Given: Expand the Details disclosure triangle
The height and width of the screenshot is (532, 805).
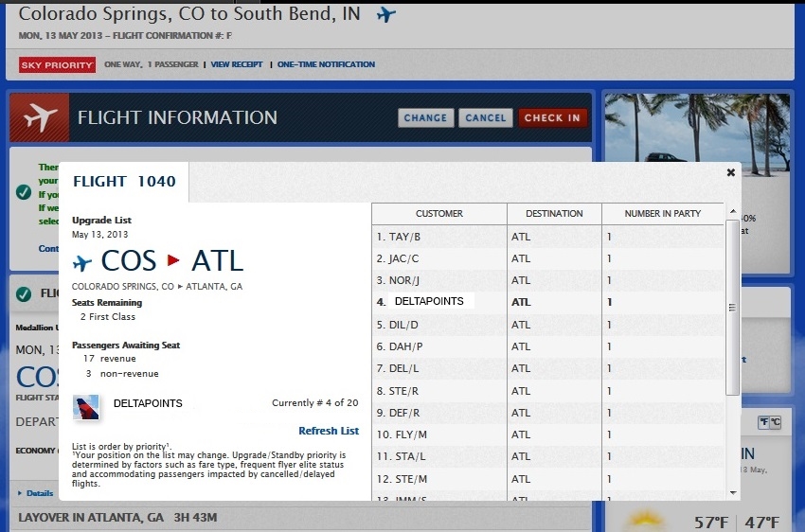Looking at the screenshot, I should coord(20,493).
